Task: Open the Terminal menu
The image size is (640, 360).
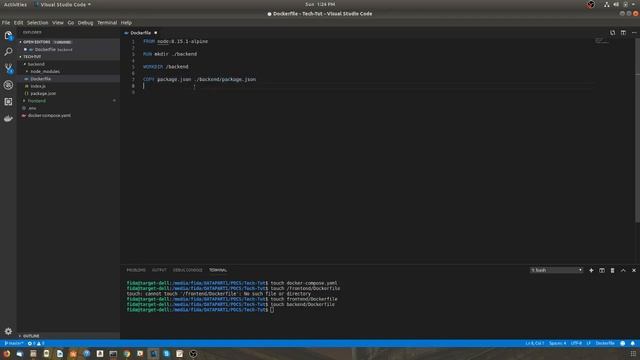Action: 107,23
